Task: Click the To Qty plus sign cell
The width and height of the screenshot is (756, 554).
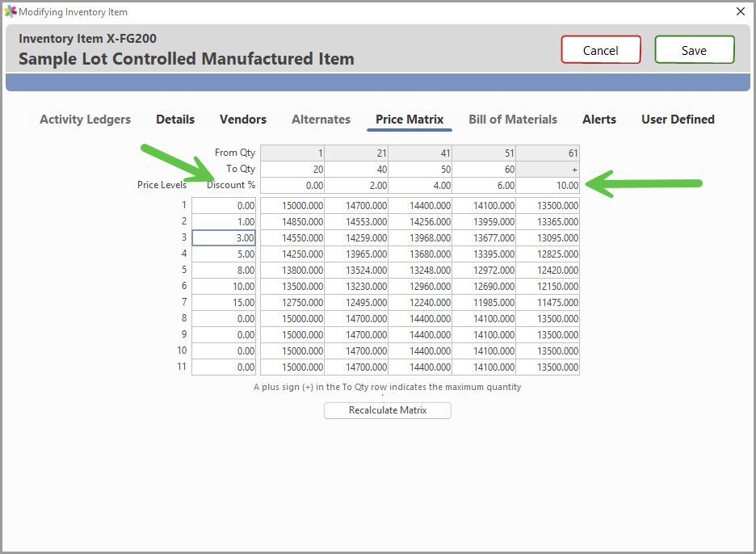Action: (548, 170)
